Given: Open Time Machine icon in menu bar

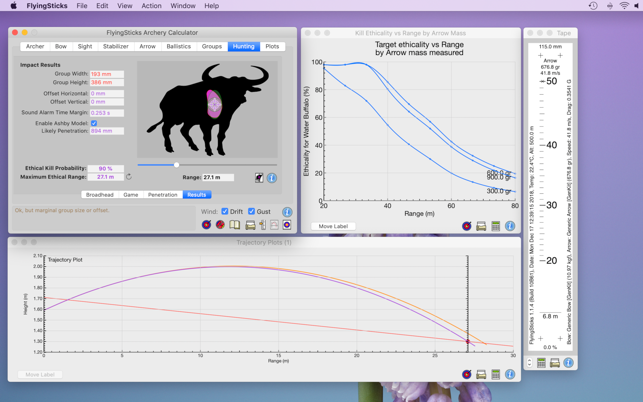Looking at the screenshot, I should click(x=593, y=6).
